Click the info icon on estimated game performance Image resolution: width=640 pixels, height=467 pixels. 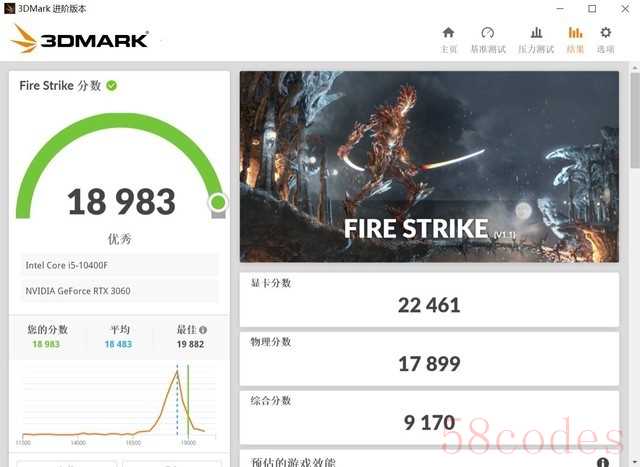tap(602, 462)
